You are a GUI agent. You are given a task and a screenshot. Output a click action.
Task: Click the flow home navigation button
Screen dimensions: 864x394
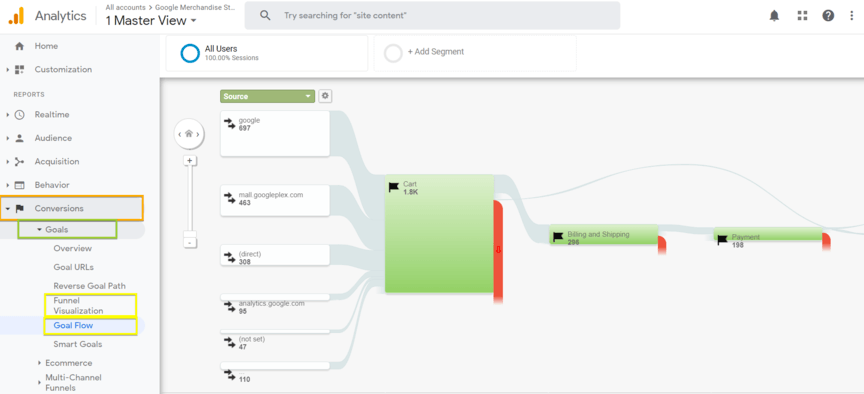tap(189, 134)
